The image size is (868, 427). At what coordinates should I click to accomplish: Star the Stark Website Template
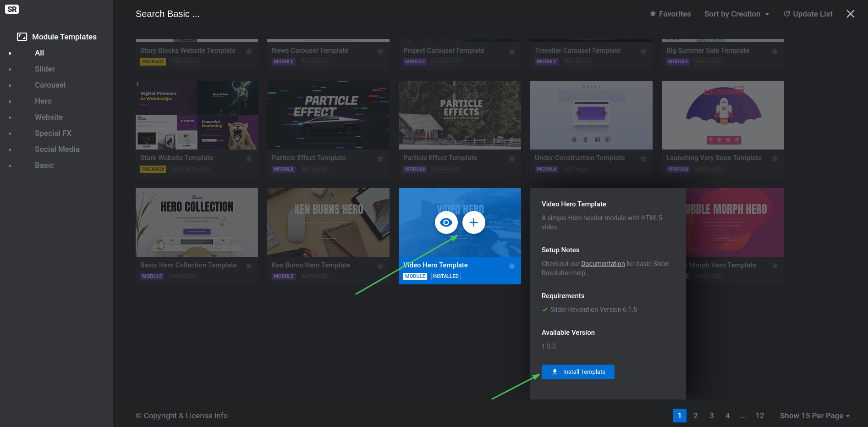pos(248,159)
